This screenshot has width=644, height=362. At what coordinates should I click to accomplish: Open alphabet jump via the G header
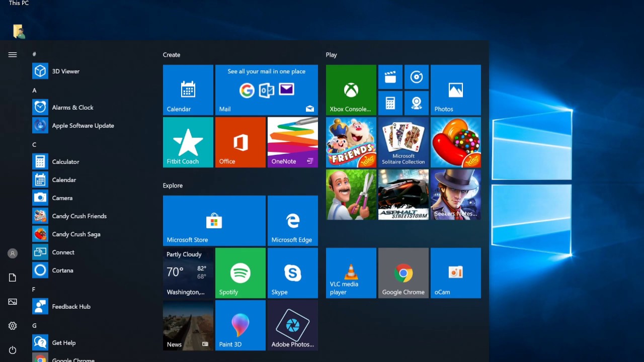tap(34, 326)
